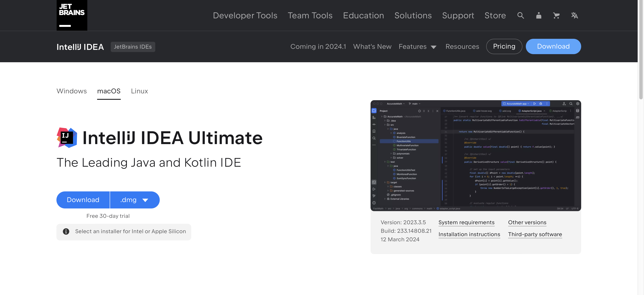Open the Other versions link
This screenshot has width=644, height=295.
click(527, 223)
